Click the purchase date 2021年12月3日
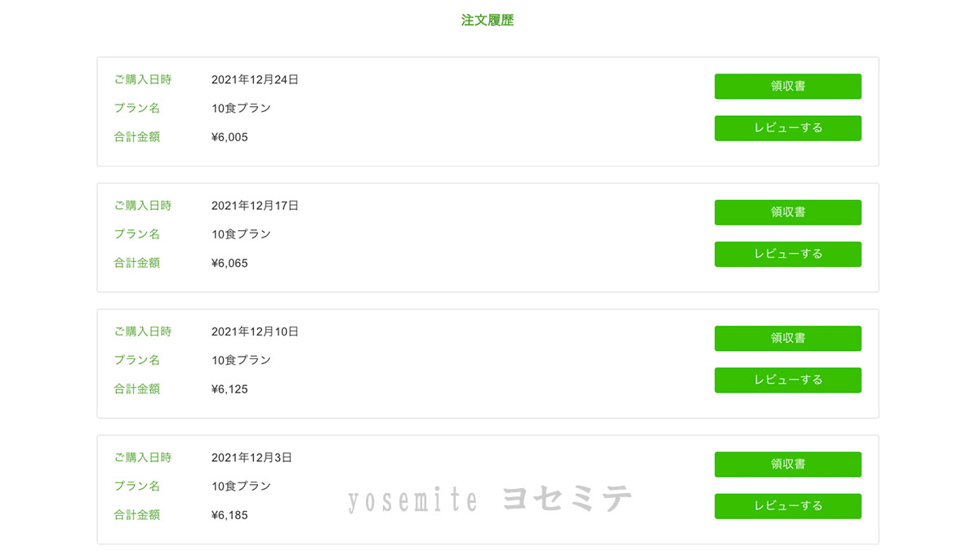The height and width of the screenshot is (551, 980). tap(252, 458)
